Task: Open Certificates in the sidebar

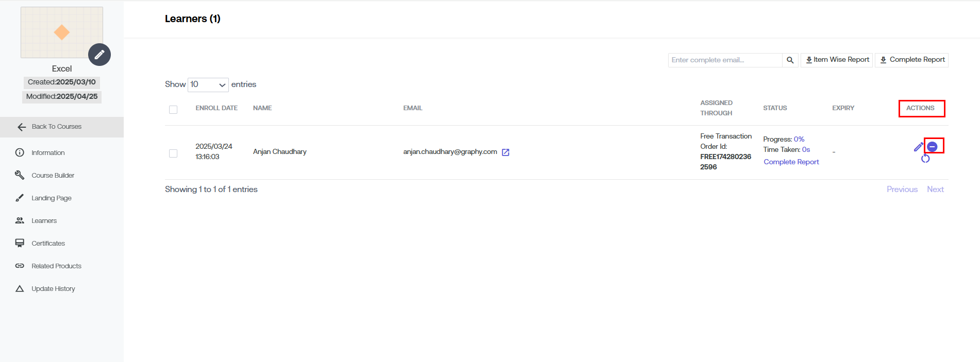Action: (x=48, y=244)
